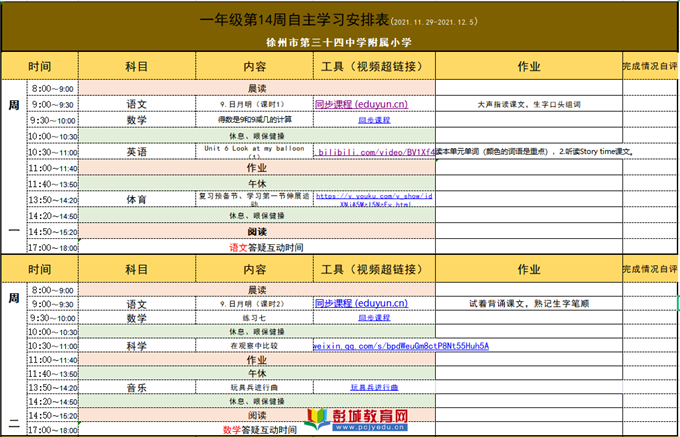The height and width of the screenshot is (437, 680).
Task: Select the homework cell 大声指读课文,生字口头组词
Action: point(529,104)
